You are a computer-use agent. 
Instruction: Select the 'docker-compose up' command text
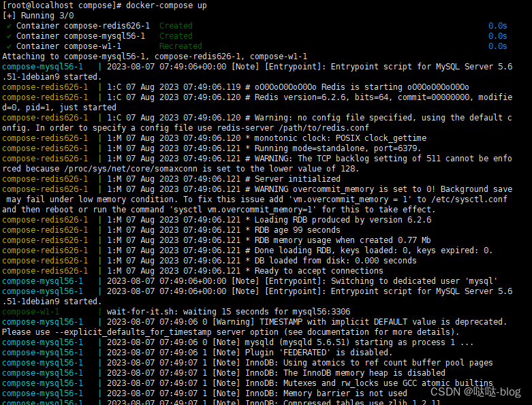pos(166,5)
